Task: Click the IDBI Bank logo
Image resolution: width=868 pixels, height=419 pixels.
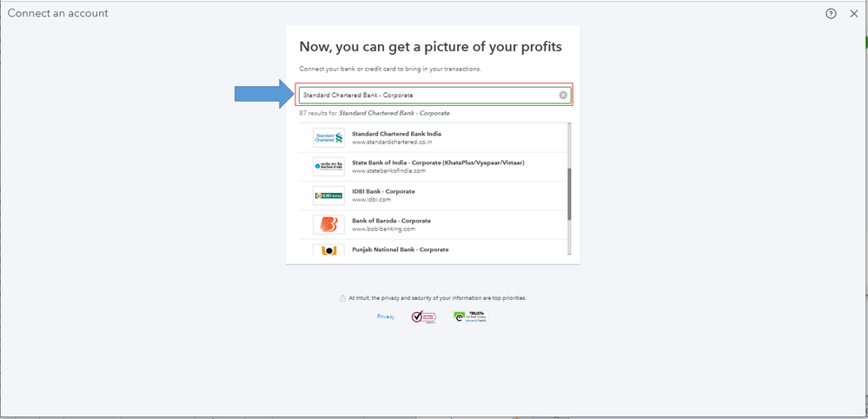Action: (328, 196)
